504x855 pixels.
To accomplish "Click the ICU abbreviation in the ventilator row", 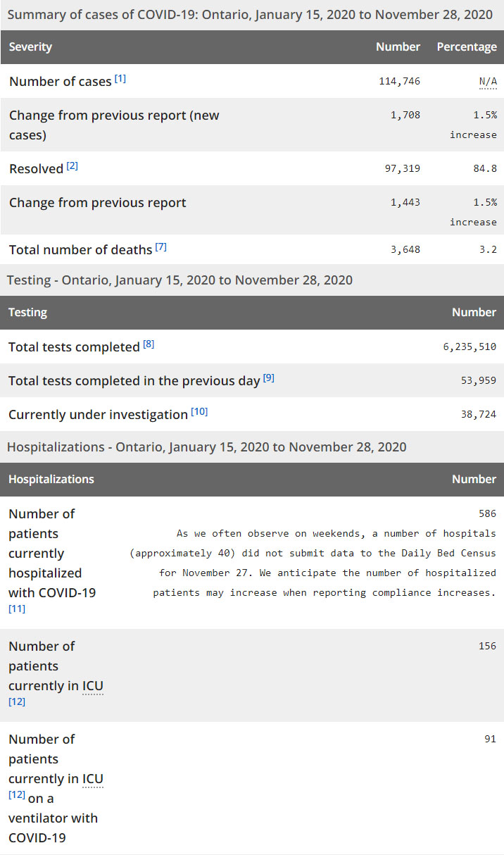I will coord(93,779).
